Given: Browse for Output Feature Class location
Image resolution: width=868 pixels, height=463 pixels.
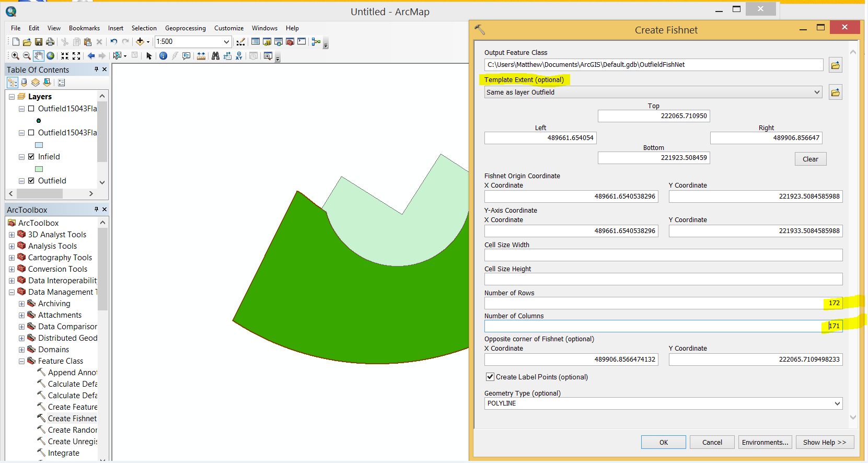Looking at the screenshot, I should coord(836,65).
